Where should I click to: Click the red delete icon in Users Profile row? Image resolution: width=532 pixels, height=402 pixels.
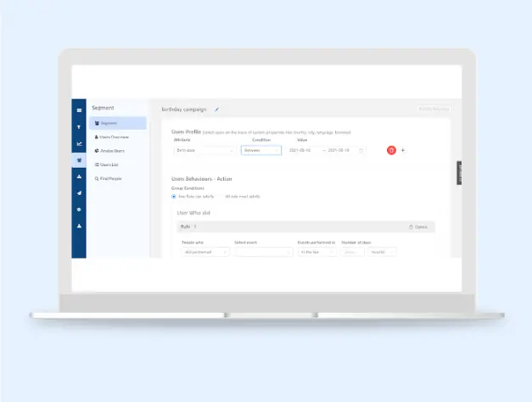coord(391,150)
